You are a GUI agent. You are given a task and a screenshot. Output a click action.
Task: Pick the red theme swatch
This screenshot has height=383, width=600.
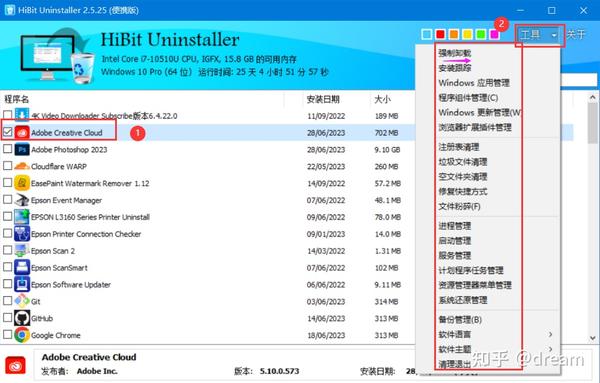click(x=440, y=34)
